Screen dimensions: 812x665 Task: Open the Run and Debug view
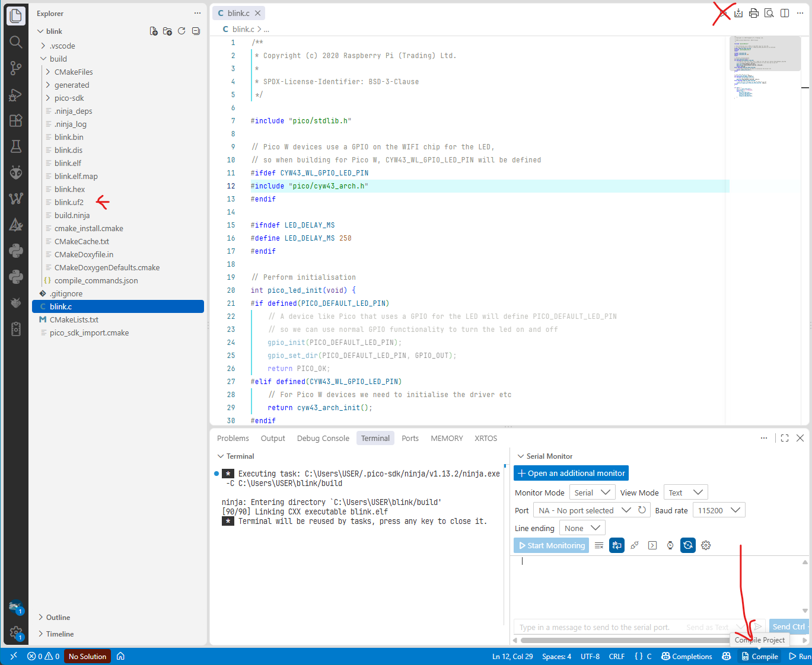tap(16, 94)
